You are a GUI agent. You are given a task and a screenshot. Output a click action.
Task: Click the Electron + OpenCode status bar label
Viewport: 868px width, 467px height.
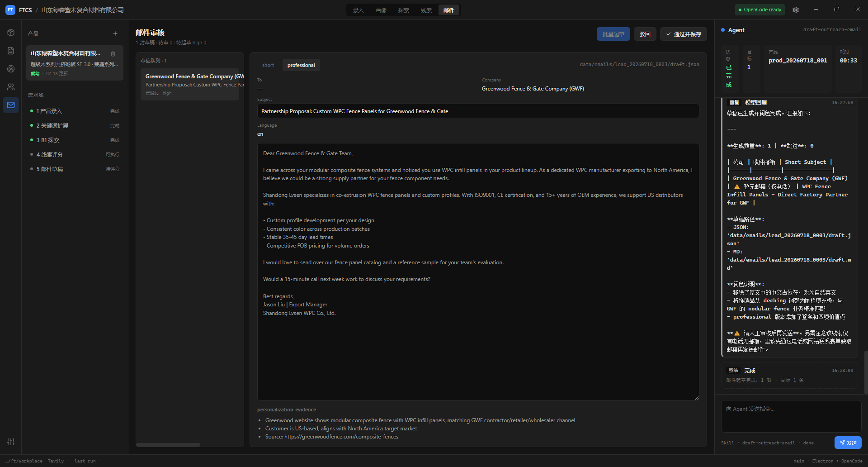(x=837, y=461)
